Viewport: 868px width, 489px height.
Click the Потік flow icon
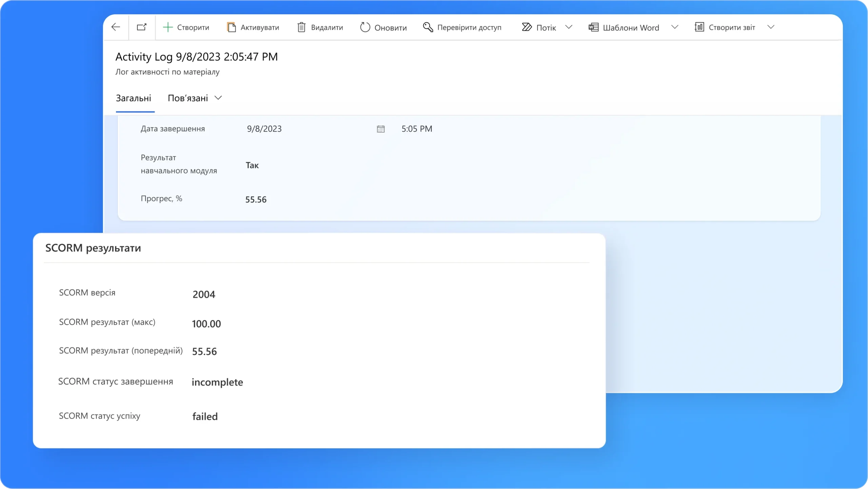(527, 27)
